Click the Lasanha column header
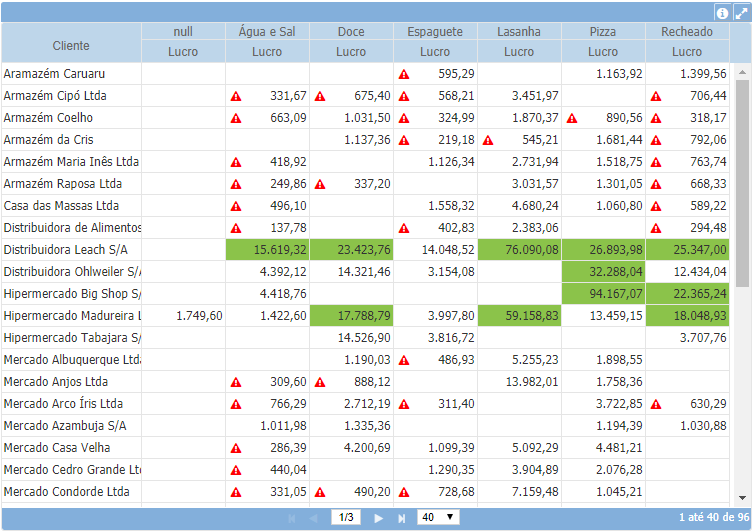753x531 pixels. [x=519, y=32]
